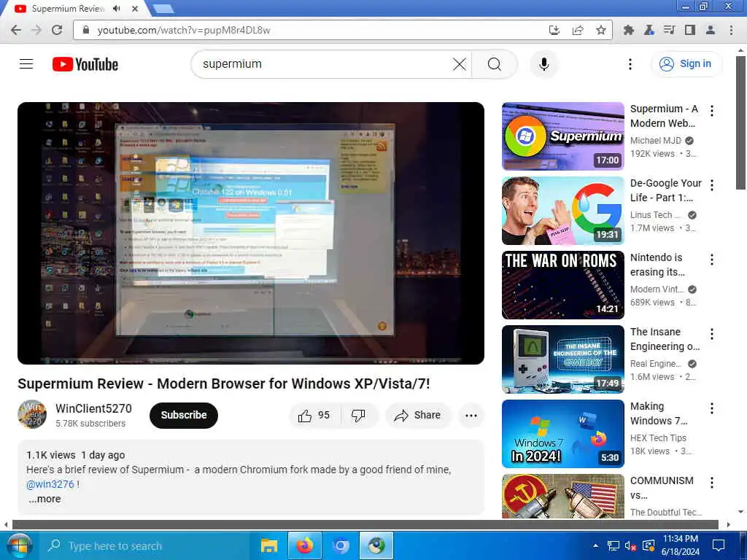Viewport: 747px width, 560px height.
Task: Open the Insane Engineering Game Boy thumbnail
Action: (562, 359)
